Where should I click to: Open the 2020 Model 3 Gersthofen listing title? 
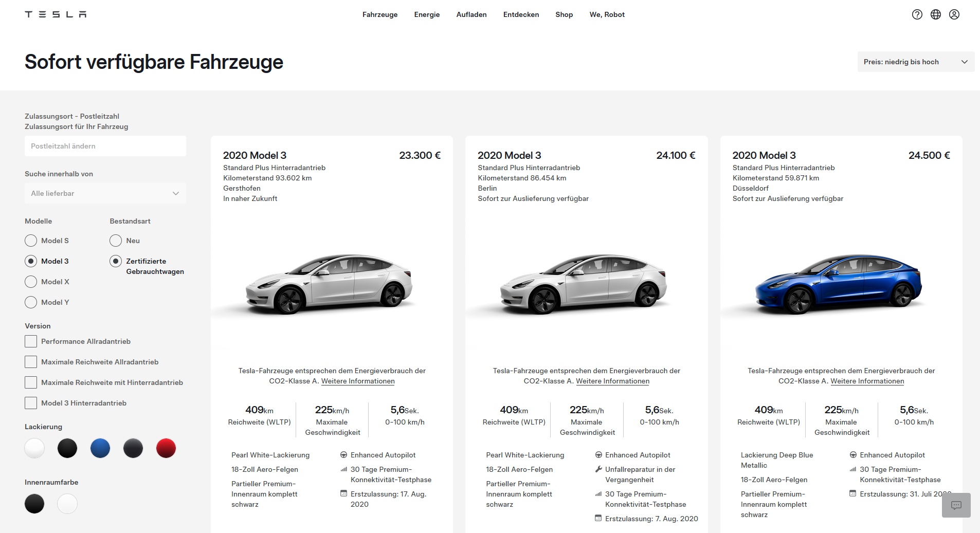click(x=255, y=155)
